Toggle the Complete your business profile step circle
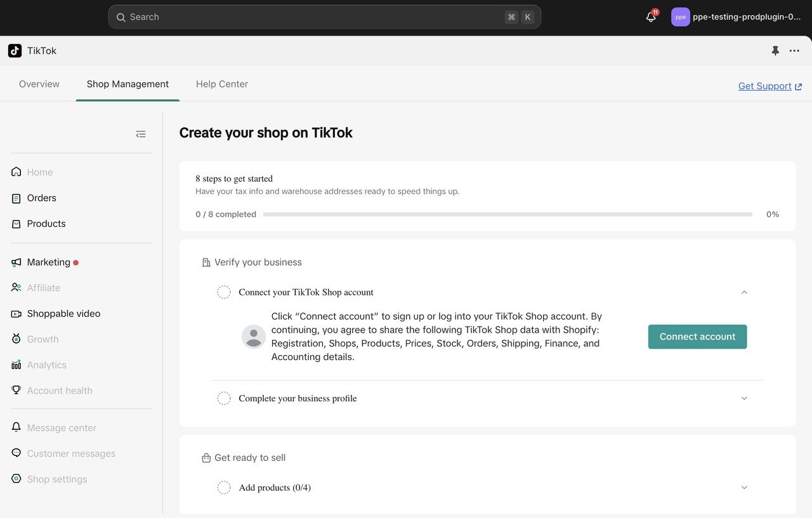 pyautogui.click(x=224, y=398)
